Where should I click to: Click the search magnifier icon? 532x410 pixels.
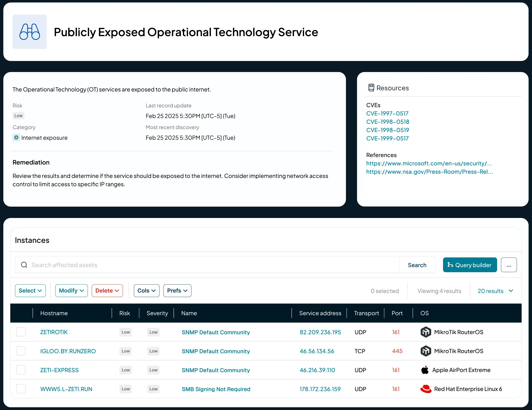pyautogui.click(x=24, y=265)
